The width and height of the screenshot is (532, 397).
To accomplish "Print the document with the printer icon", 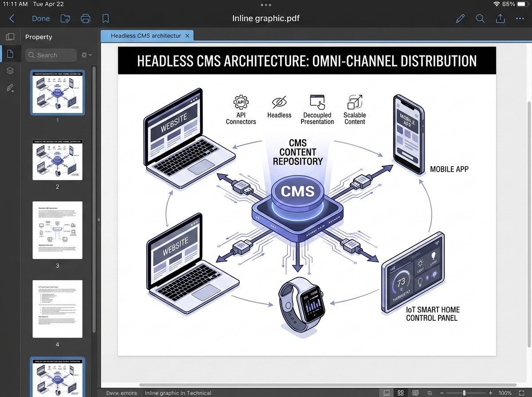I will (x=86, y=19).
